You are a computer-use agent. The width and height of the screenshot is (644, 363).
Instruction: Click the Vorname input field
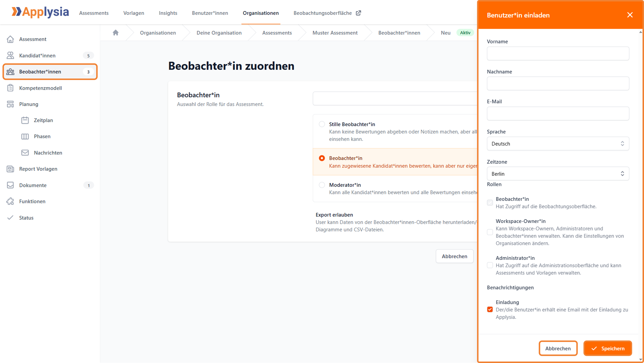tap(558, 53)
